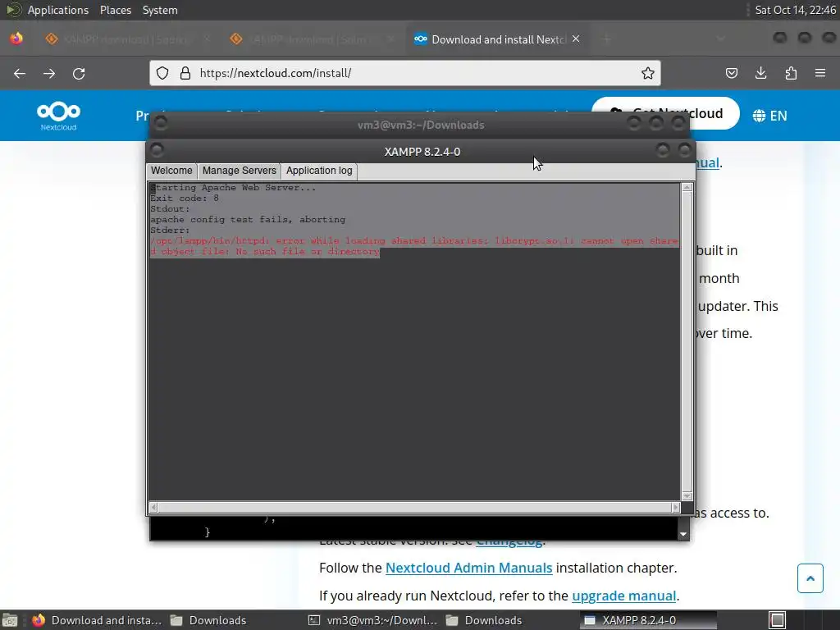Open the terminal window menu button at top-left

coord(161,123)
